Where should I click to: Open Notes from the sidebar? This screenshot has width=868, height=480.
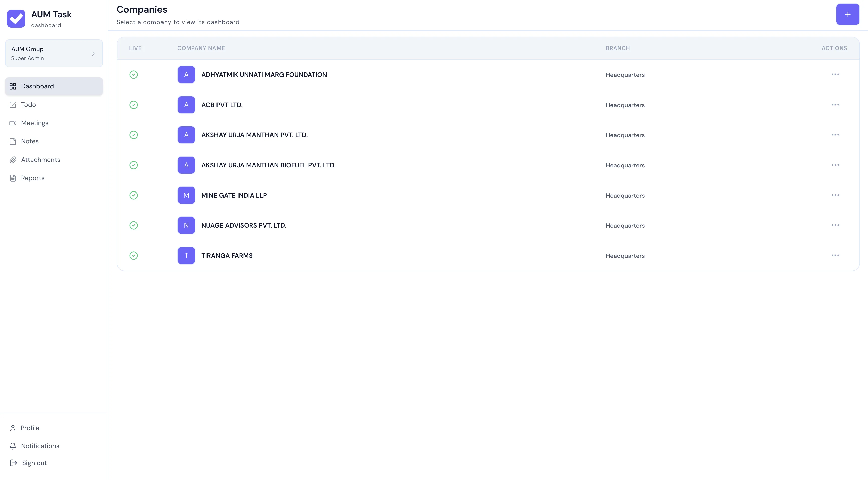(54, 141)
